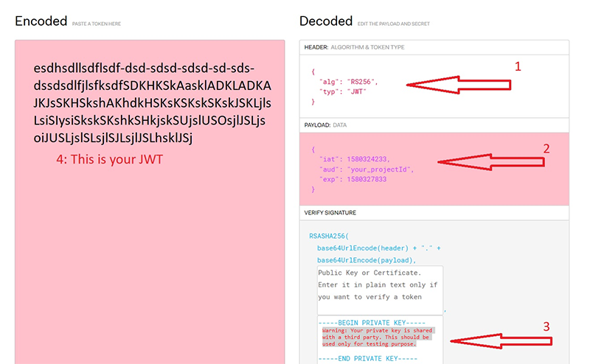This screenshot has width=590, height=364.
Task: Click the Encoded token text area
Action: [x=150, y=202]
